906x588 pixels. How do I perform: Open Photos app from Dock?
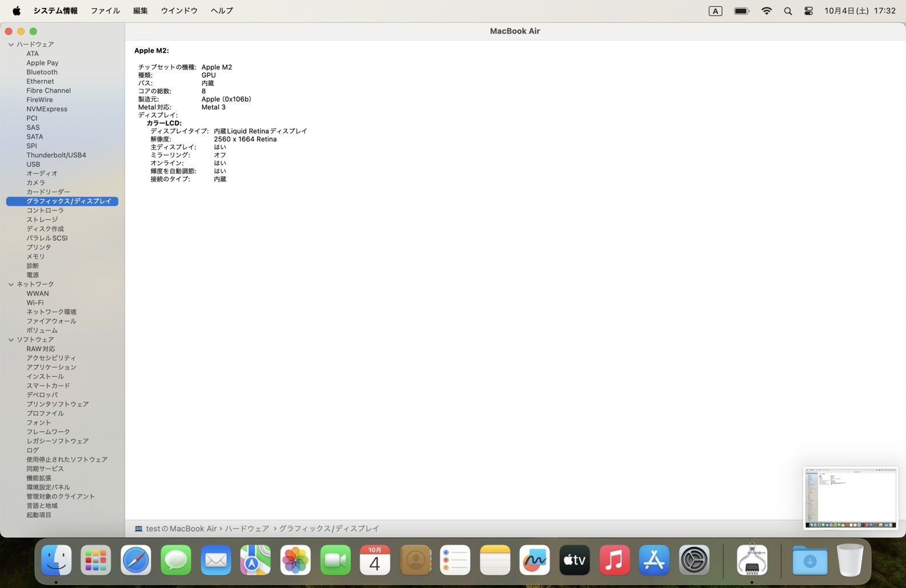pos(295,561)
